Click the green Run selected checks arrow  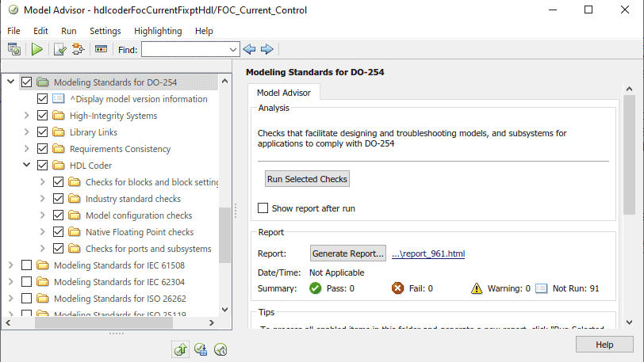click(x=36, y=49)
